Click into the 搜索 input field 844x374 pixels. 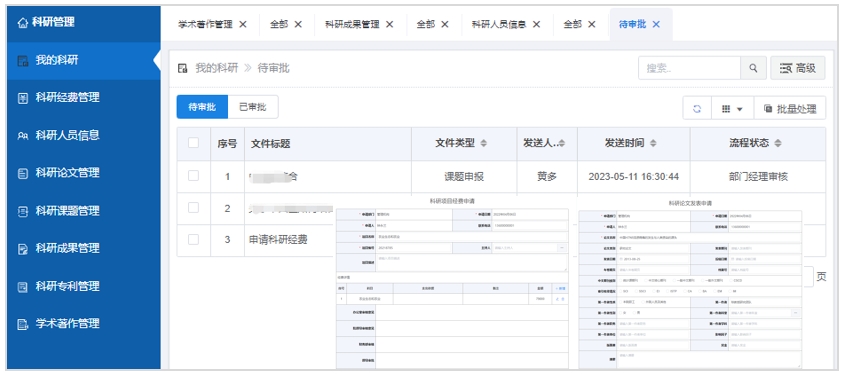click(x=690, y=68)
